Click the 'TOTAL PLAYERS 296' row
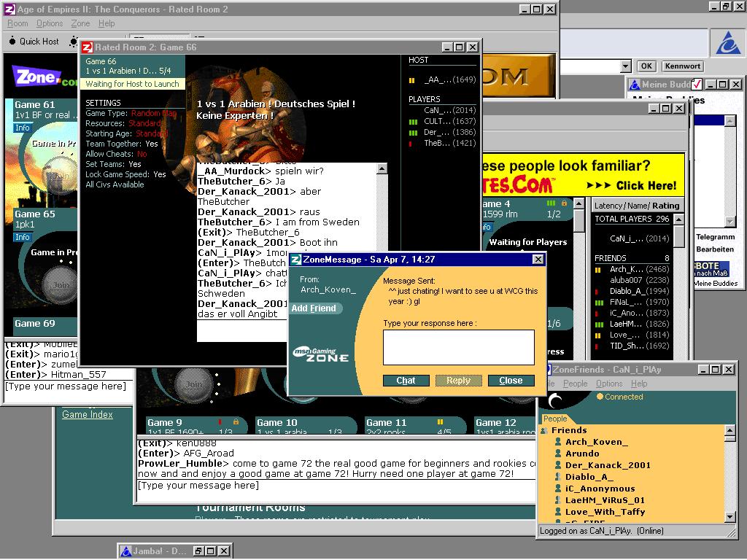The height and width of the screenshot is (560, 747). [x=632, y=219]
